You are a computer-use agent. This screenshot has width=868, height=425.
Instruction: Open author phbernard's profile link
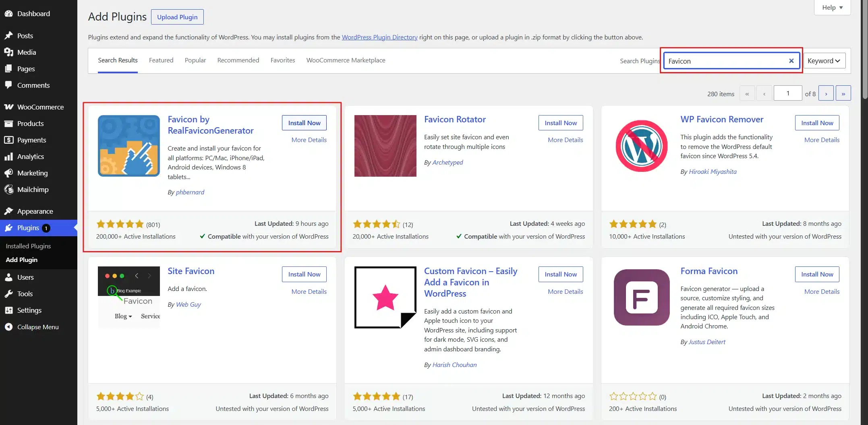coord(190,192)
